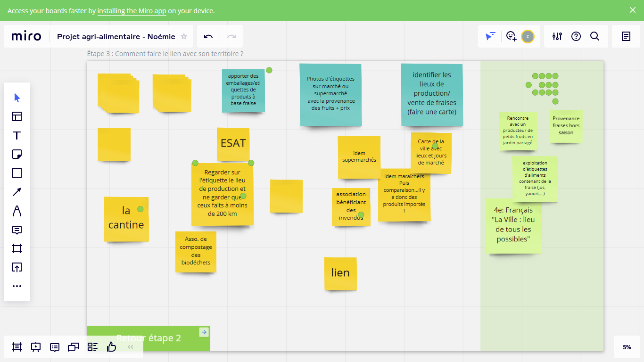The width and height of the screenshot is (644, 362).
Task: Open the Comment tool in left toolbar
Action: (x=17, y=230)
